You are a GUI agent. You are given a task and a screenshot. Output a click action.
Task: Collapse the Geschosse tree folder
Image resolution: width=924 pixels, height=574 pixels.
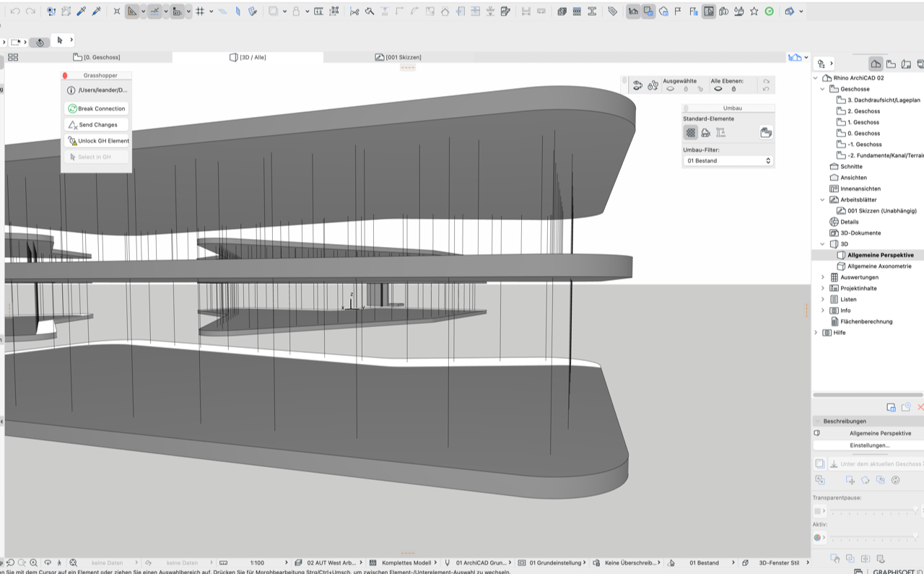822,89
